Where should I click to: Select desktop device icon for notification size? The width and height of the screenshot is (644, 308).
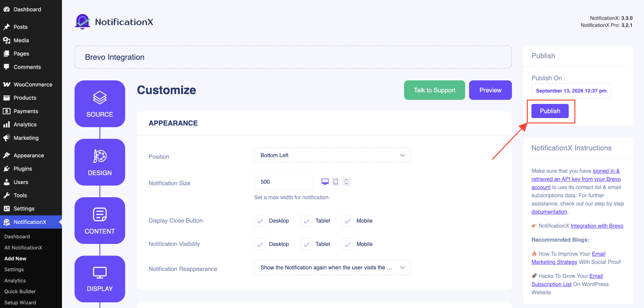click(325, 182)
